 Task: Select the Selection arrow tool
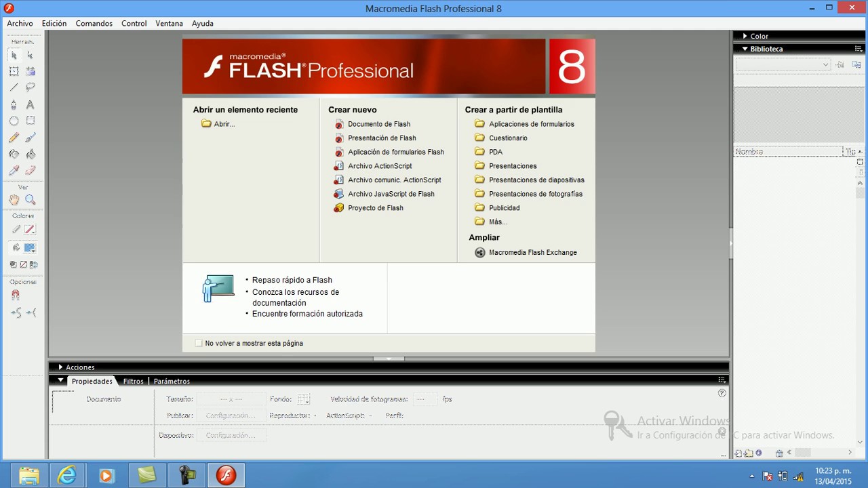click(x=14, y=55)
